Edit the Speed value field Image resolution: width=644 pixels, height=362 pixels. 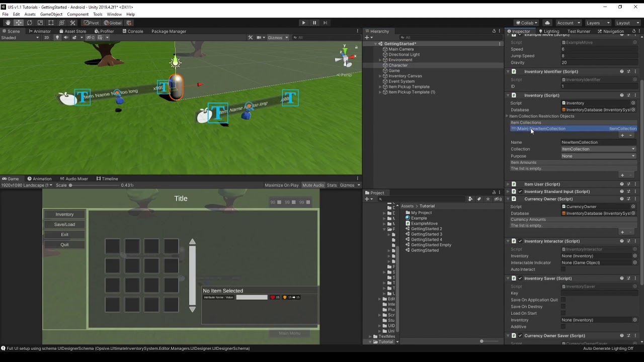[599, 49]
